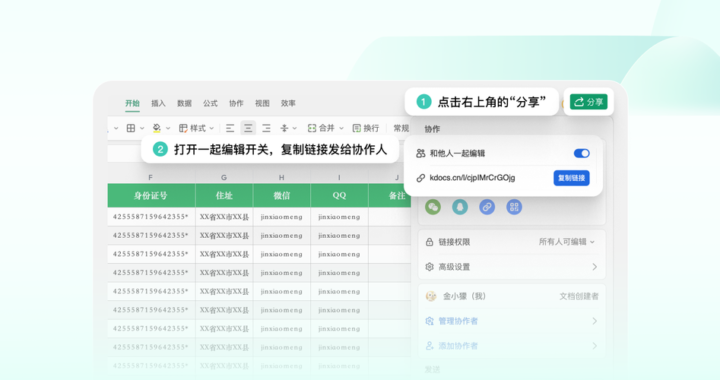720x380 pixels.
Task: Click the 链接权限 label
Action: pyautogui.click(x=454, y=242)
